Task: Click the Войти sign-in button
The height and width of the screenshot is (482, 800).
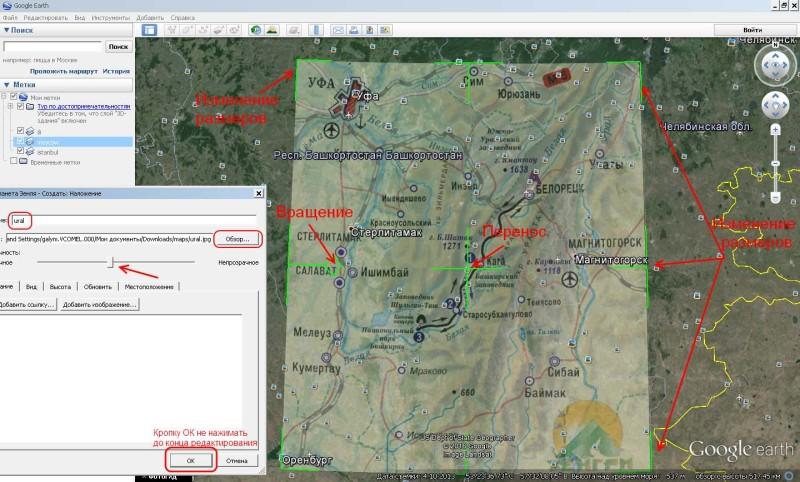Action: (753, 30)
